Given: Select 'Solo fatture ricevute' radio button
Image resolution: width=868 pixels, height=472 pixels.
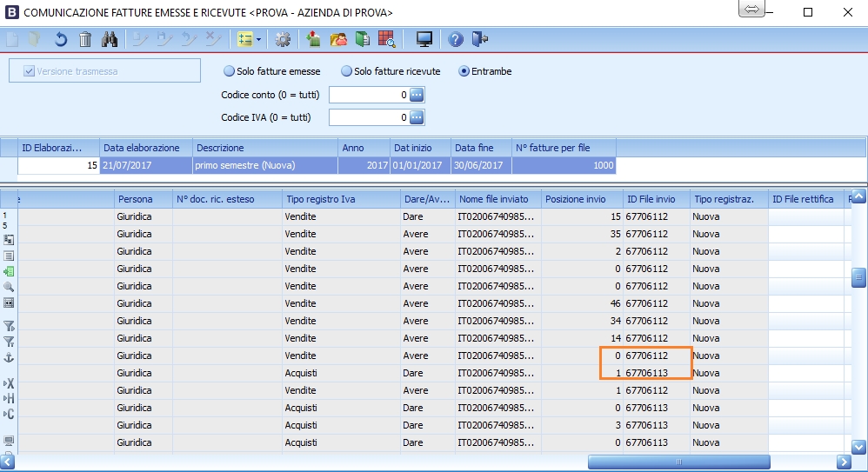Looking at the screenshot, I should (346, 71).
